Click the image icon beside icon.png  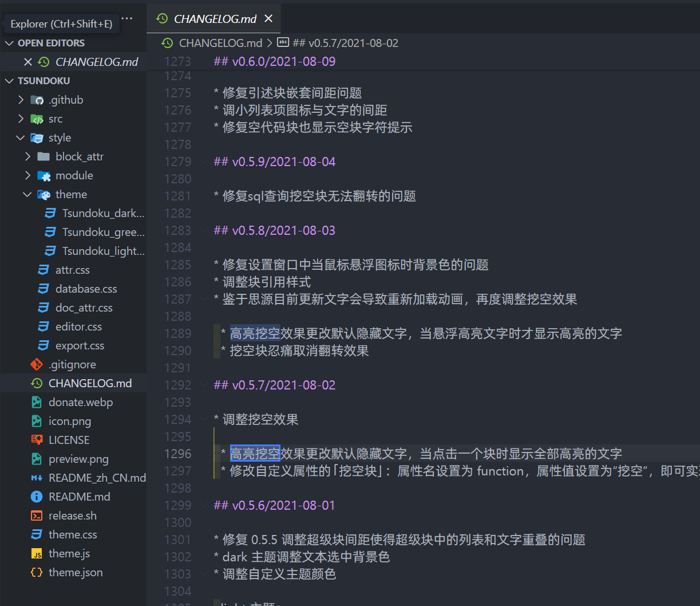[37, 421]
